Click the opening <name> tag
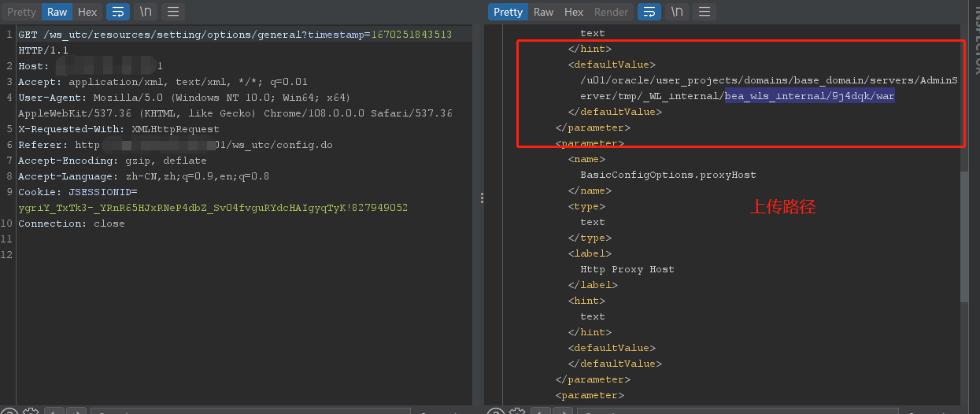The height and width of the screenshot is (414, 980). point(586,159)
